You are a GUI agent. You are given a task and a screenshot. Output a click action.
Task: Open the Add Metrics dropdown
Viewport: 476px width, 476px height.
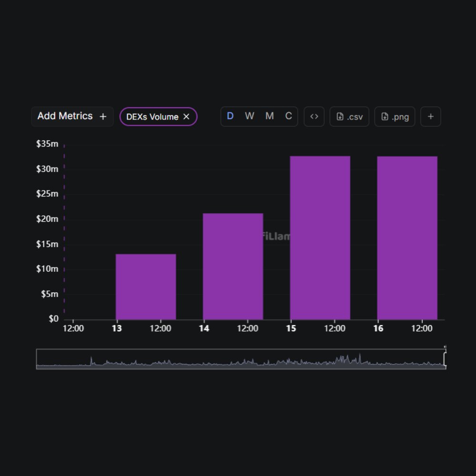[x=66, y=116]
